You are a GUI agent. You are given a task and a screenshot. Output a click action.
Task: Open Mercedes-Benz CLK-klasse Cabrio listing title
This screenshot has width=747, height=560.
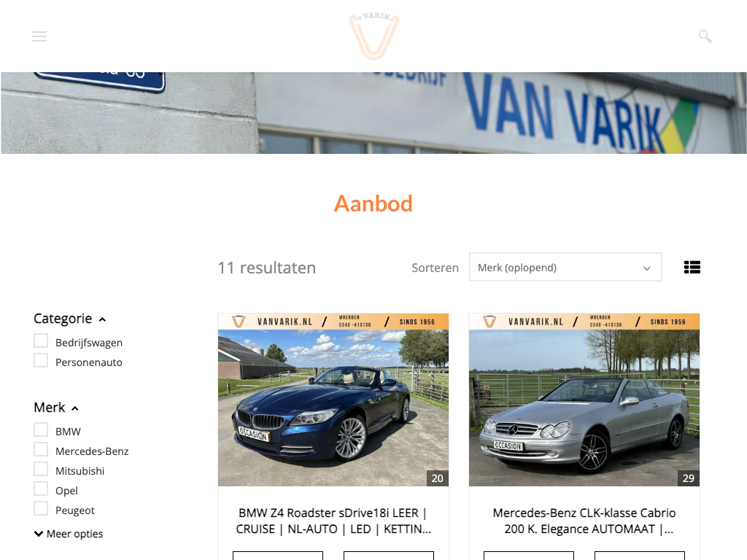point(584,521)
